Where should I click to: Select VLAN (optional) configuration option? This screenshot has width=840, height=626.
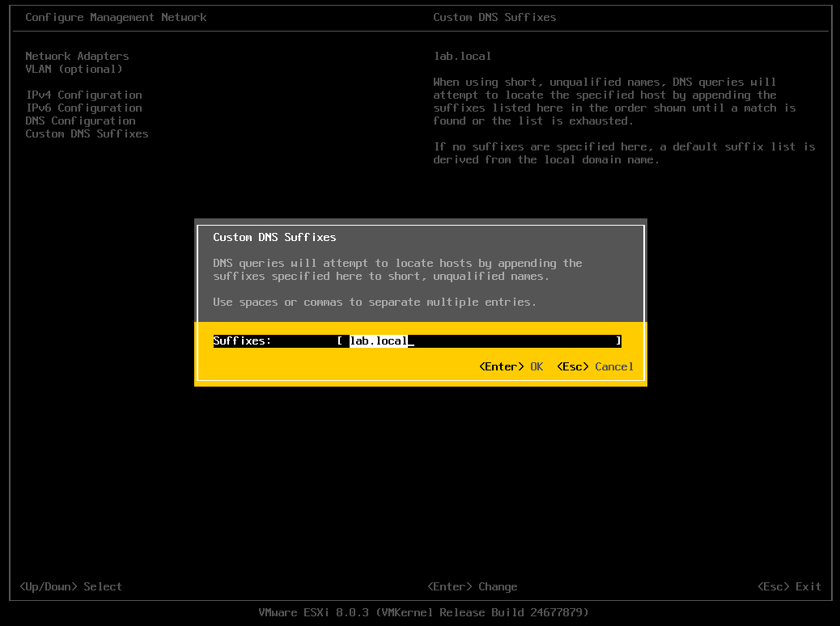pos(74,69)
